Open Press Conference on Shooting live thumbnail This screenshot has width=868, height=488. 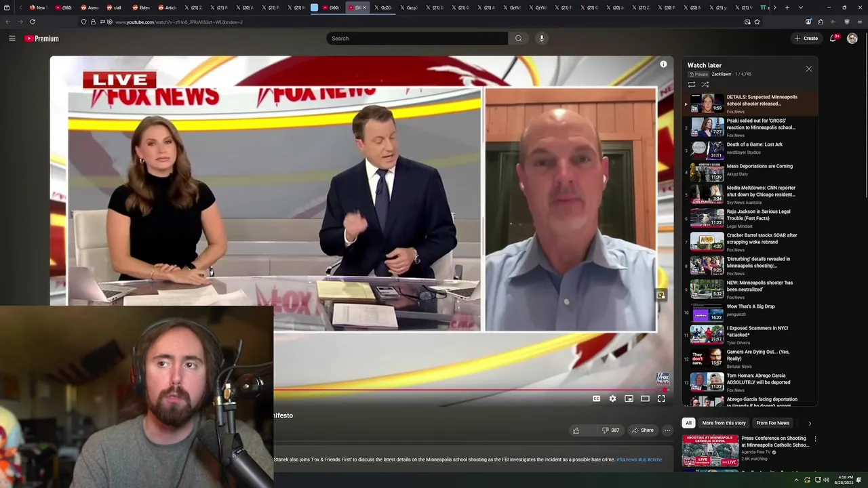point(710,451)
